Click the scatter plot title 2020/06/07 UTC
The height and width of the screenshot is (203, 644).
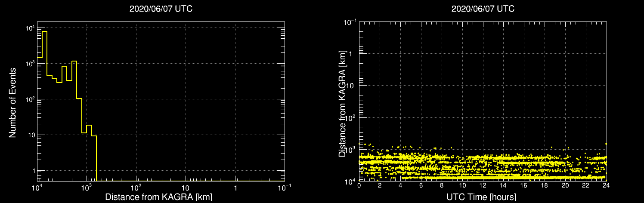(483, 9)
